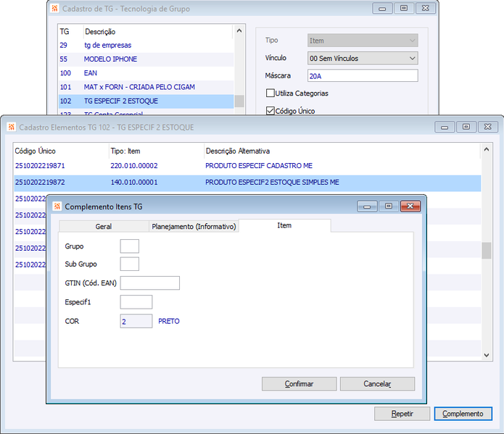Click the elements list scrollbar thumb
504x434 pixels.
coord(487,251)
